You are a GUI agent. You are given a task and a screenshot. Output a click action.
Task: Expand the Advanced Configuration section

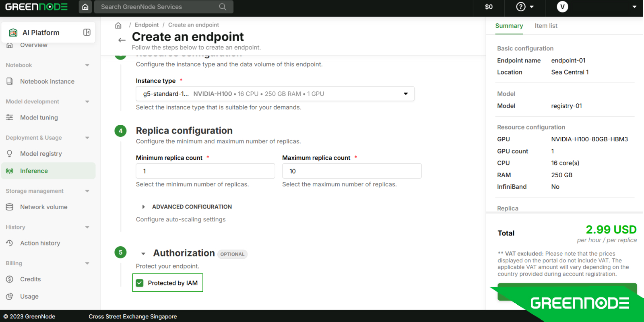(x=143, y=207)
